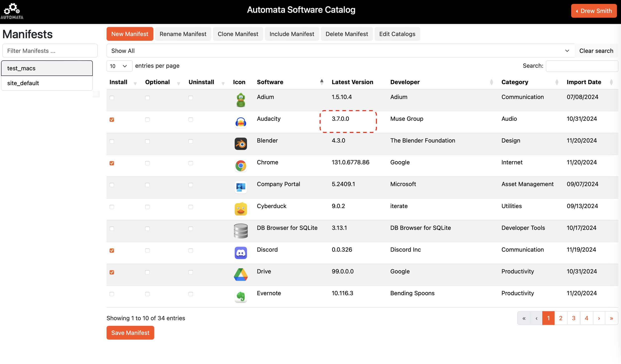Expand the Show All filter dropdown
Viewport: 621px width, 364px height.
340,51
